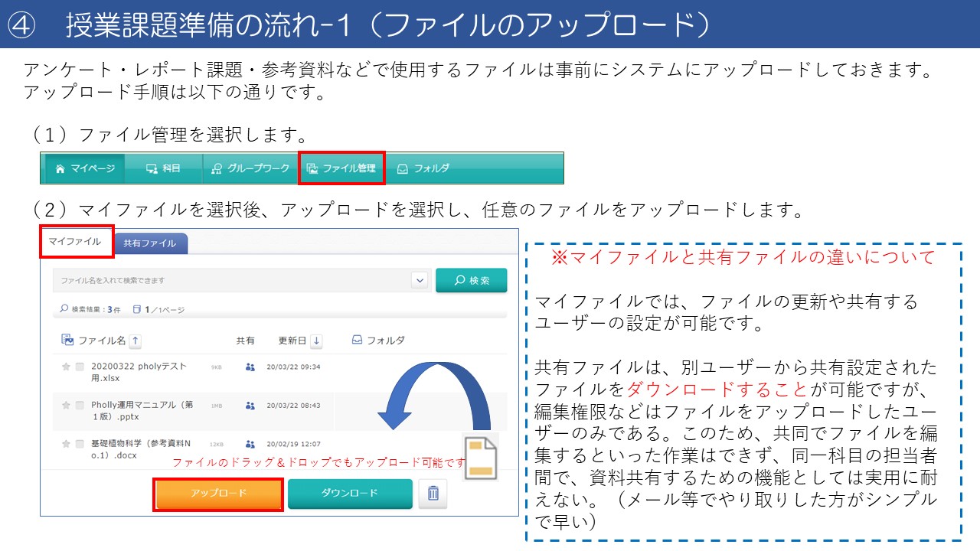The width and height of the screenshot is (980, 551).
Task: Open the 科目 menu item
Action: tap(163, 168)
